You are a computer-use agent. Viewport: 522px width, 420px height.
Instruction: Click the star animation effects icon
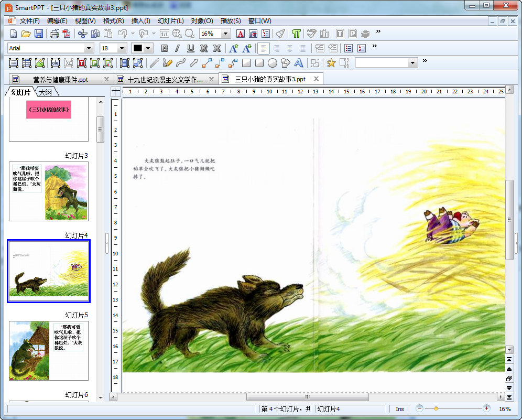coord(331,62)
